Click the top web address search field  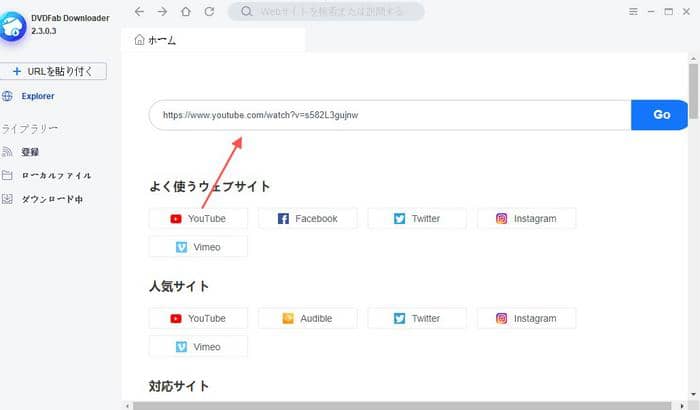pos(326,11)
